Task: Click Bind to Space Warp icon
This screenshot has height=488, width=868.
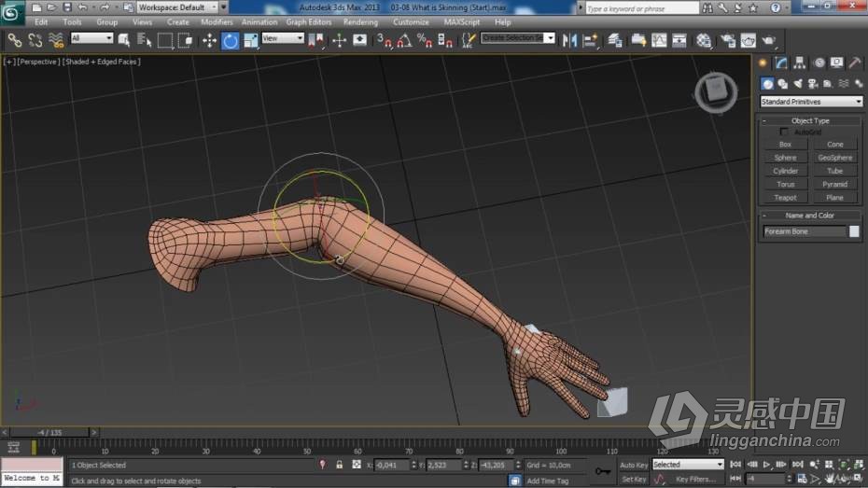Action: coord(56,40)
